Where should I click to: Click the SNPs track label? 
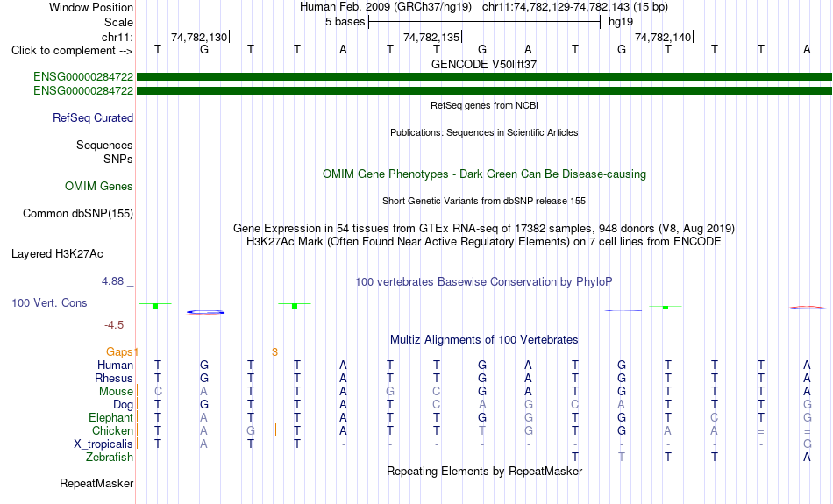coord(118,159)
